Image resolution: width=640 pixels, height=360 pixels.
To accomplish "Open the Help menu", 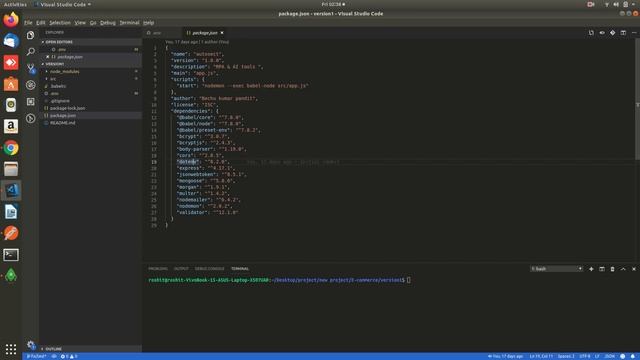I will (x=149, y=22).
